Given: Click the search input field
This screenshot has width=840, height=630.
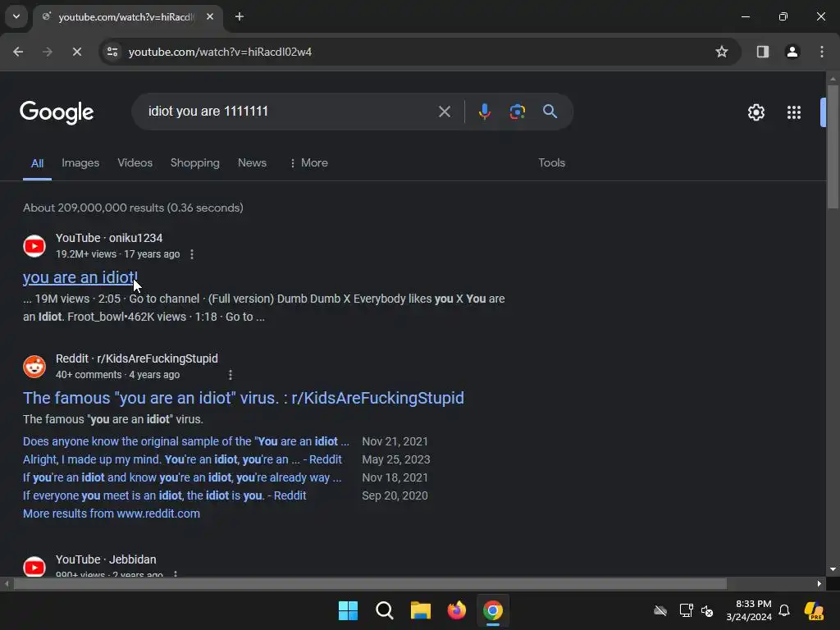Looking at the screenshot, I should pos(290,112).
